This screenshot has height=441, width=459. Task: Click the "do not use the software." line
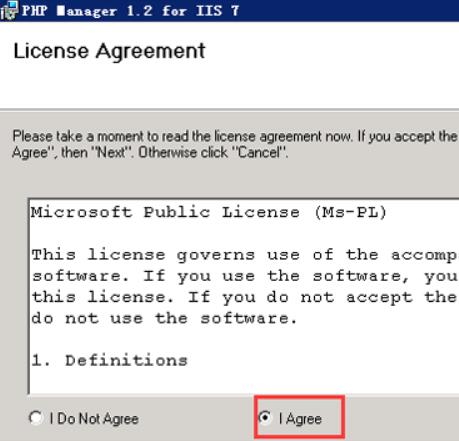click(164, 318)
